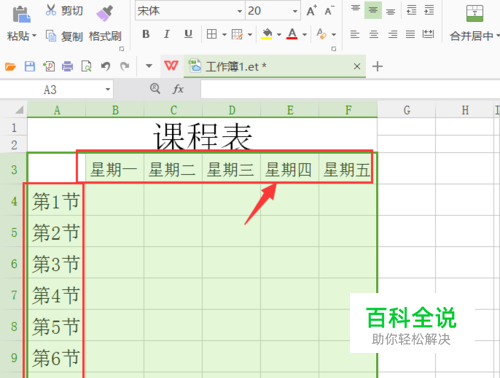Expand fill color dropdown arrow
Viewport: 500px width, 378px height.
[x=279, y=34]
